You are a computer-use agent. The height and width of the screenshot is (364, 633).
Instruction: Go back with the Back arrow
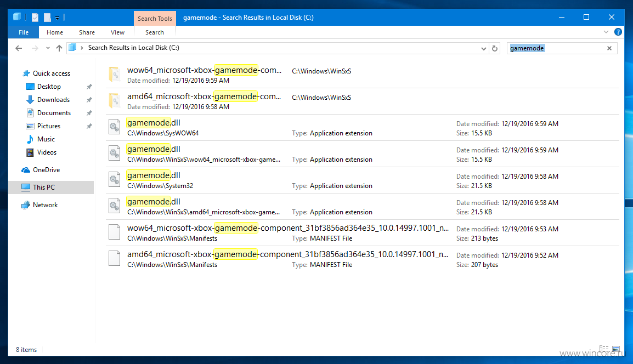pyautogui.click(x=19, y=48)
